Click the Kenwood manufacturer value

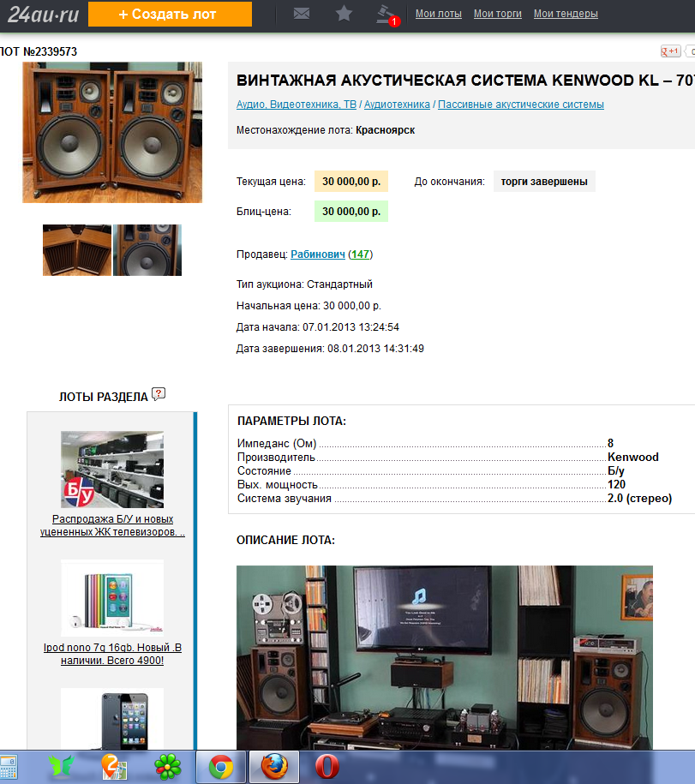[633, 457]
